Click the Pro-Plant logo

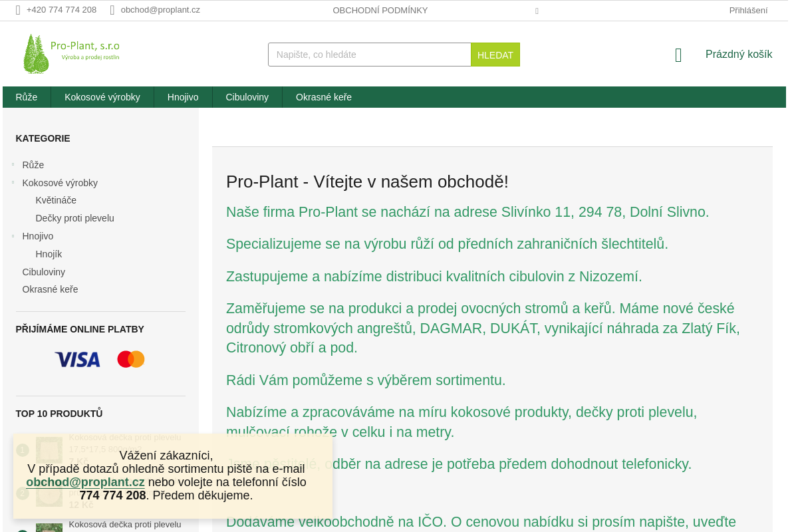71,54
